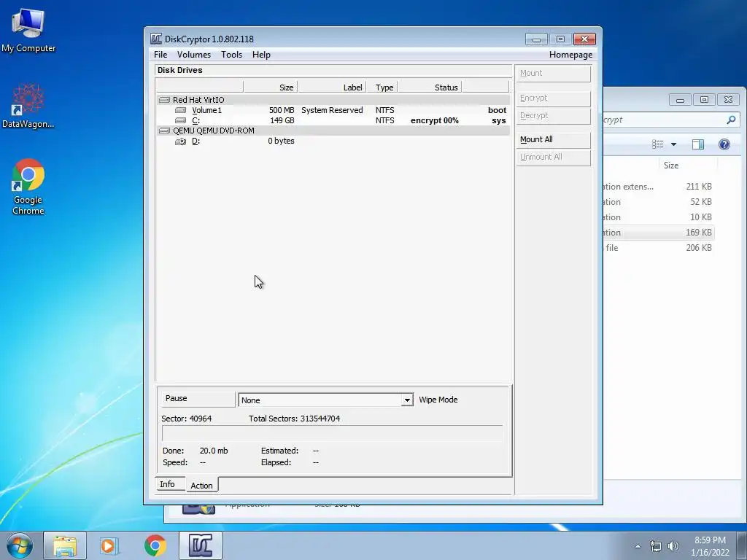Screen dimensions: 747x560
Task: Sort by Label column header
Action: [x=332, y=87]
